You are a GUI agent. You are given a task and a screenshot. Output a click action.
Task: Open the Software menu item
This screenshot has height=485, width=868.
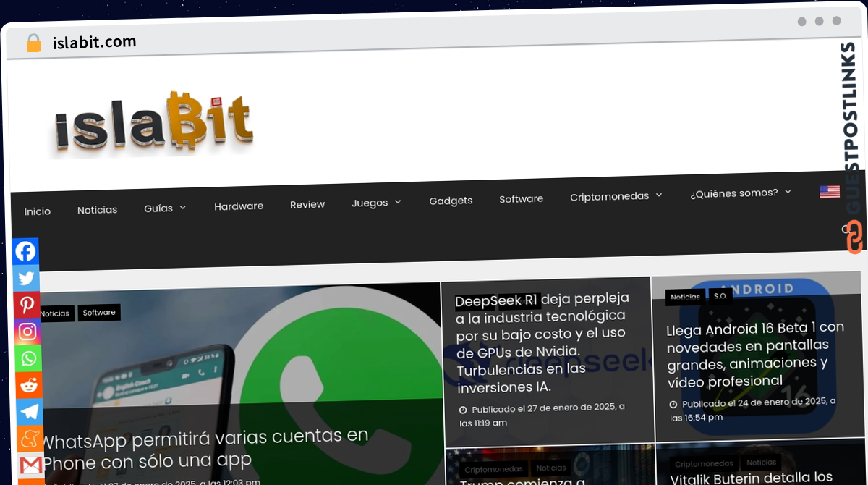click(x=522, y=198)
